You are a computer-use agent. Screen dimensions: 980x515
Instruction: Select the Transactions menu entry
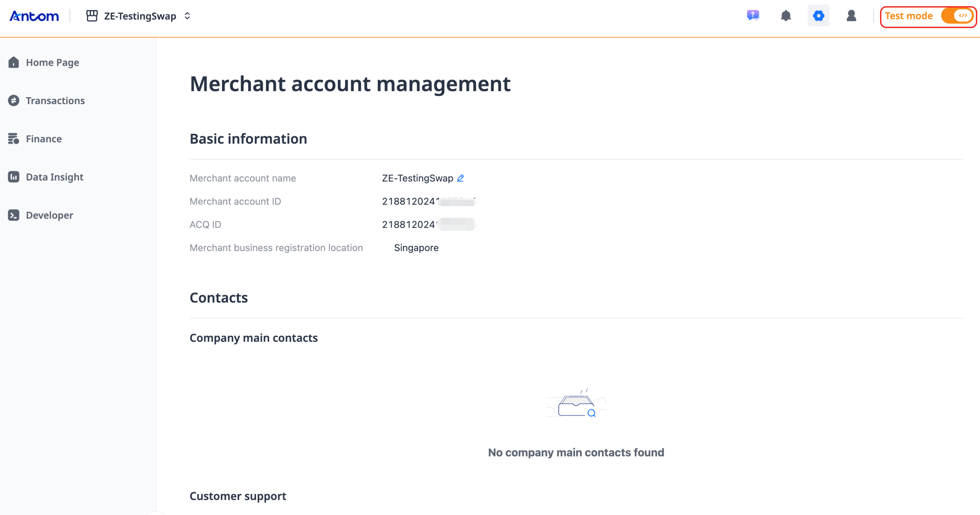pyautogui.click(x=55, y=100)
